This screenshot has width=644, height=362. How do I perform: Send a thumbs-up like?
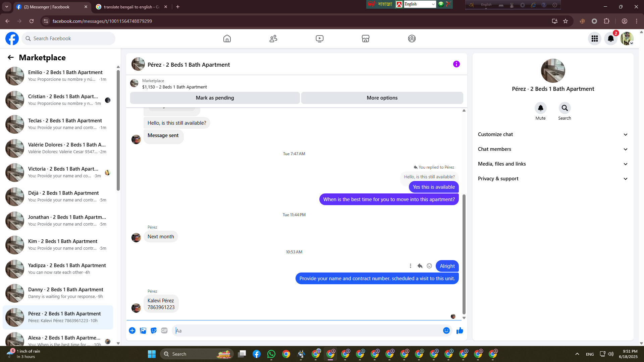(460, 330)
